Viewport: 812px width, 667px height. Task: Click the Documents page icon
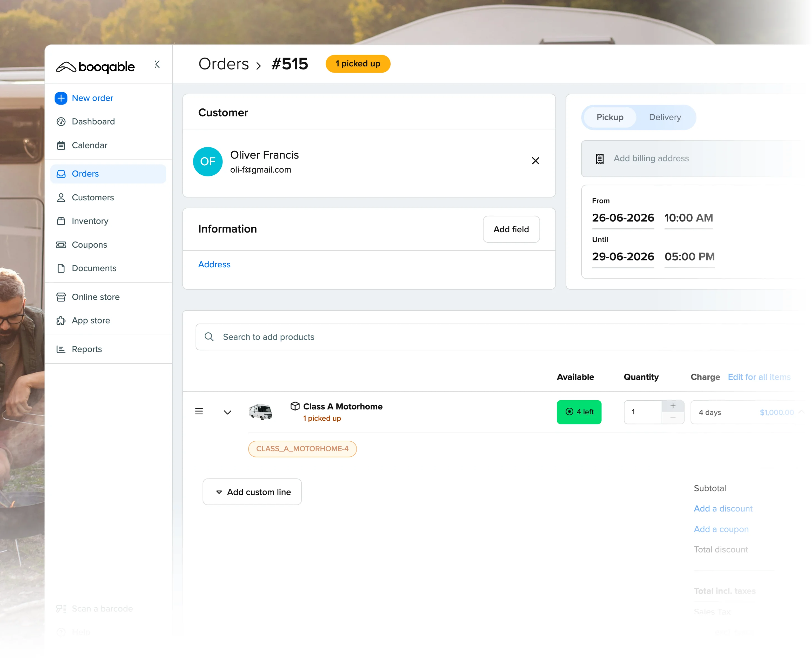click(x=61, y=268)
